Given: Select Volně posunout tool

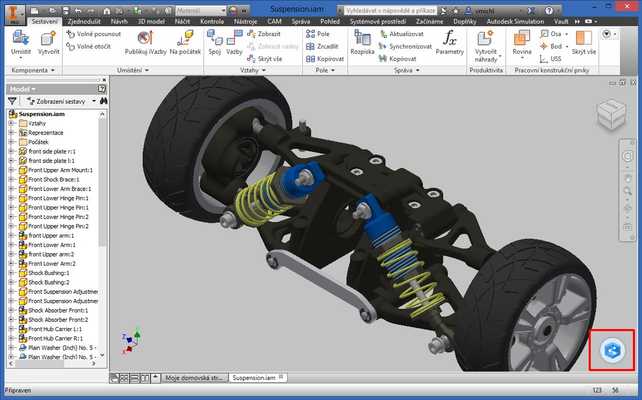Looking at the screenshot, I should click(x=94, y=34).
